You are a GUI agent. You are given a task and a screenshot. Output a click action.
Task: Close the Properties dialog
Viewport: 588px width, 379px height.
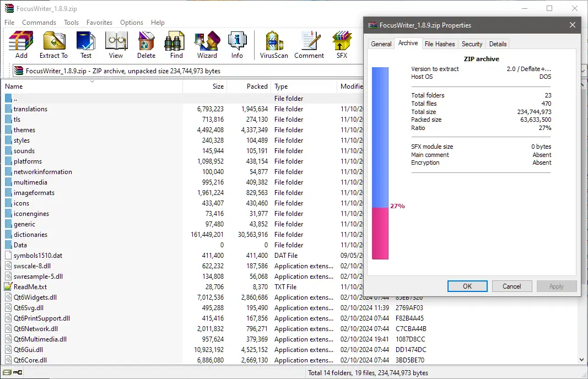[x=572, y=25]
